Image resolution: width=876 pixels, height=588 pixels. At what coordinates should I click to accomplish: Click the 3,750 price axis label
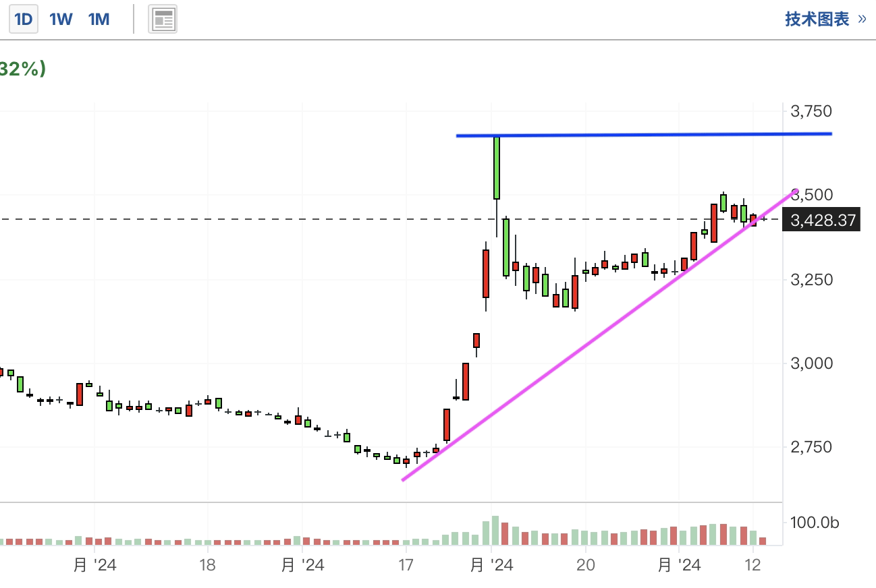click(813, 111)
